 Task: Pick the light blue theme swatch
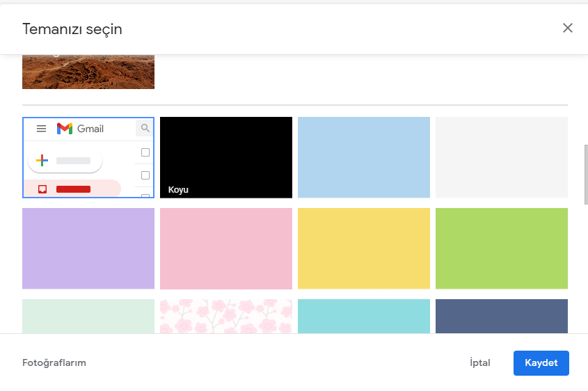364,157
